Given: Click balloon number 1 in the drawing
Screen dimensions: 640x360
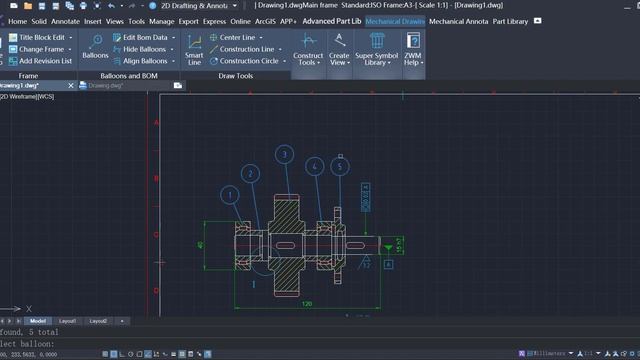Looking at the screenshot, I should pyautogui.click(x=230, y=195).
